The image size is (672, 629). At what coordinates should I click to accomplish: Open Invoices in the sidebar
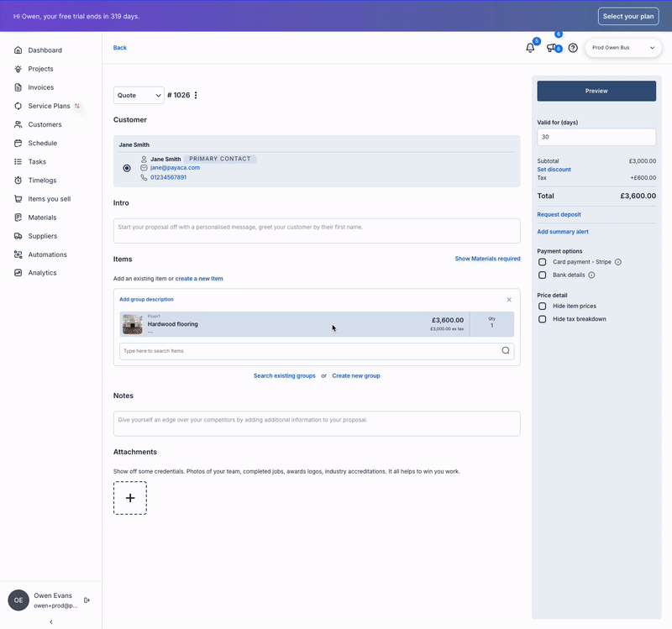point(40,87)
